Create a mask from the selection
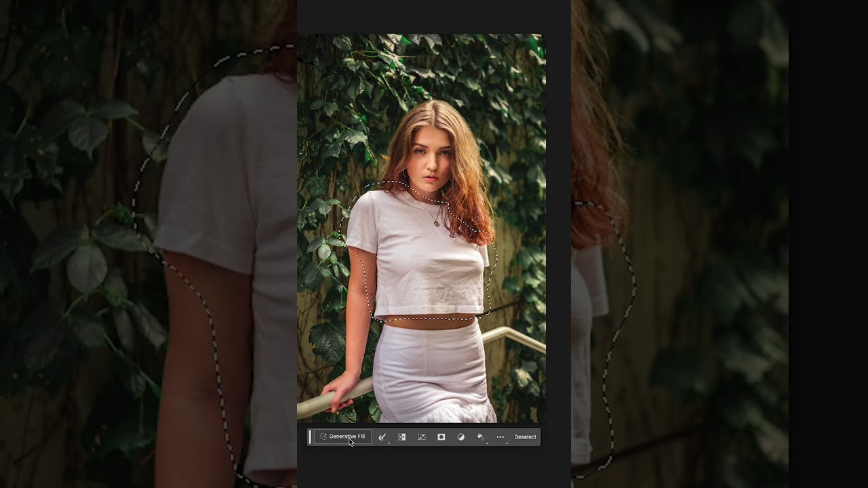This screenshot has height=488, width=868. (x=441, y=437)
